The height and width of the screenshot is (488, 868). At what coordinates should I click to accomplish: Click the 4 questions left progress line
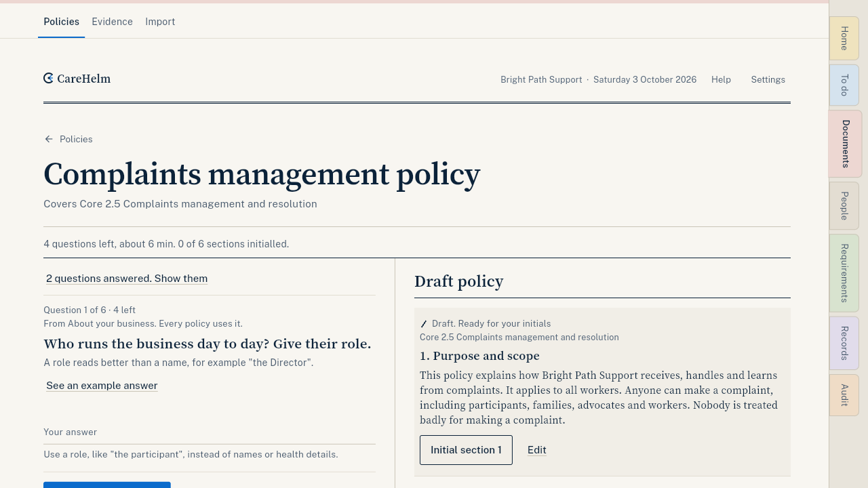pyautogui.click(x=166, y=244)
